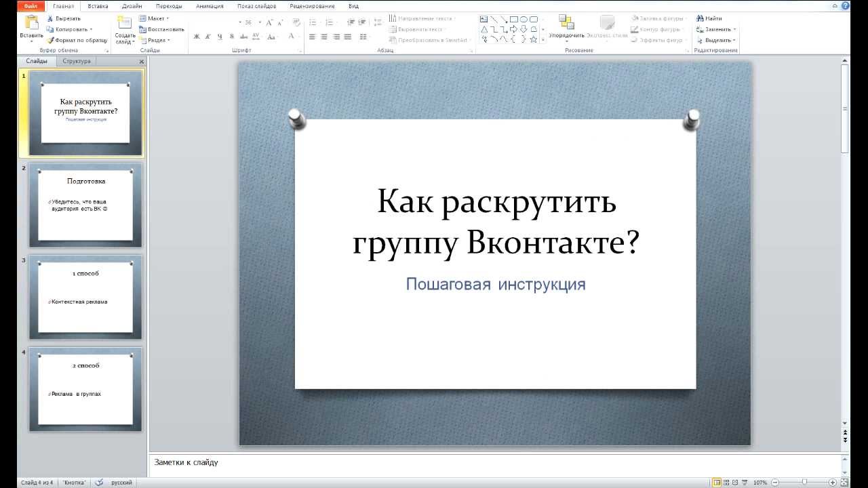Click the line spacing button
The height and width of the screenshot is (488, 868).
tap(377, 22)
